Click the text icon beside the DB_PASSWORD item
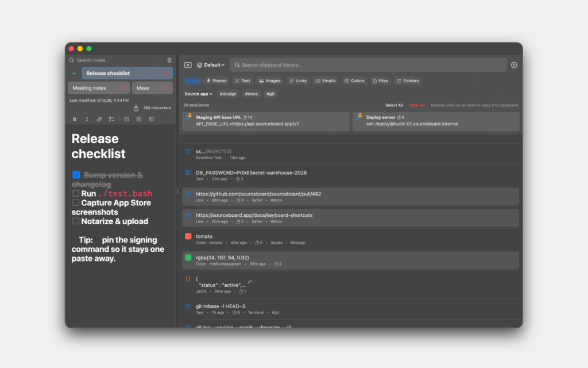The height and width of the screenshot is (368, 588). pyautogui.click(x=188, y=172)
